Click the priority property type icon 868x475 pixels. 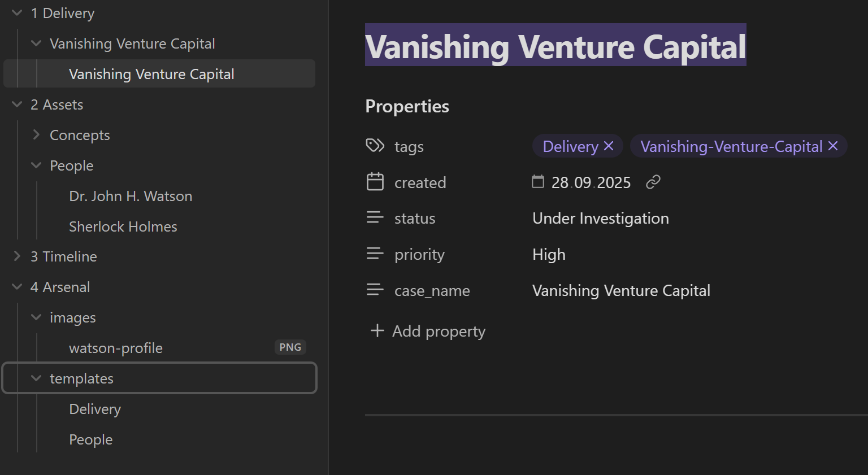coord(375,254)
